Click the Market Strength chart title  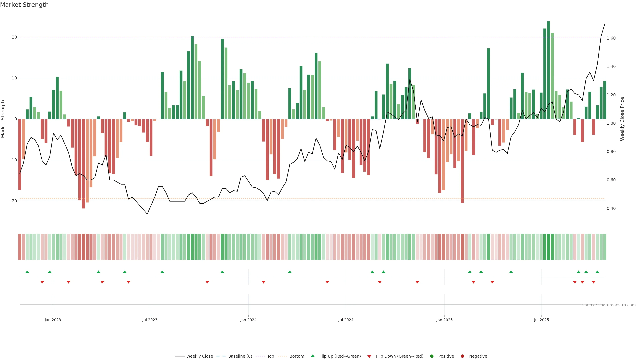click(24, 5)
